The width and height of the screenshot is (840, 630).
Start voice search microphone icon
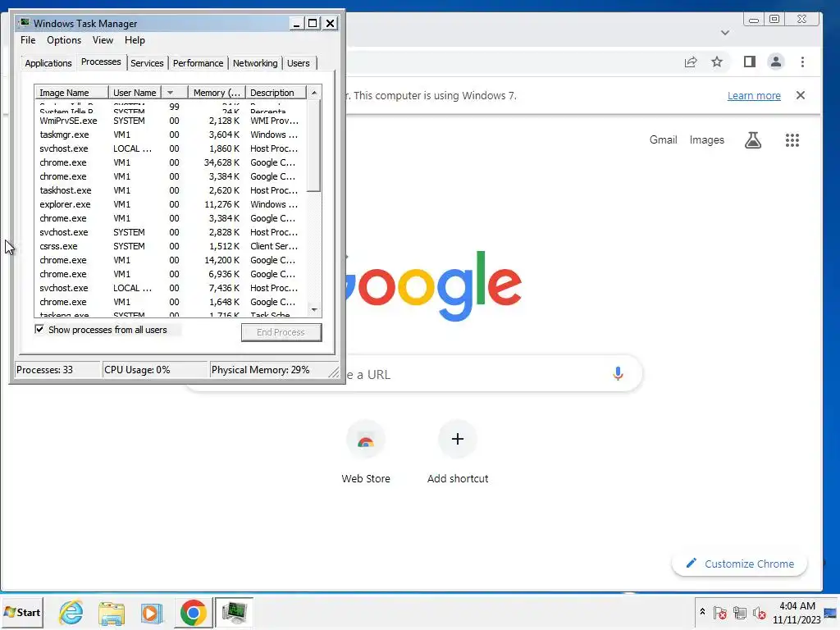[618, 373]
